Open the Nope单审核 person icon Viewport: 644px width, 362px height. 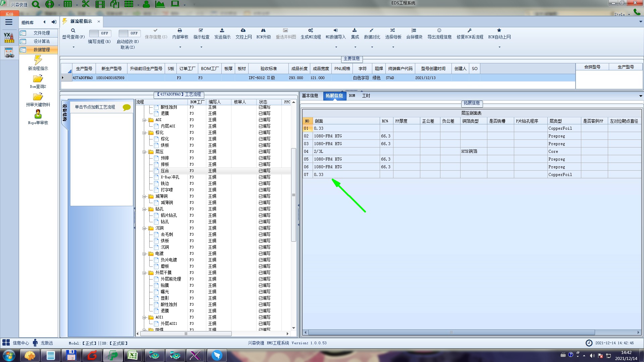[38, 114]
